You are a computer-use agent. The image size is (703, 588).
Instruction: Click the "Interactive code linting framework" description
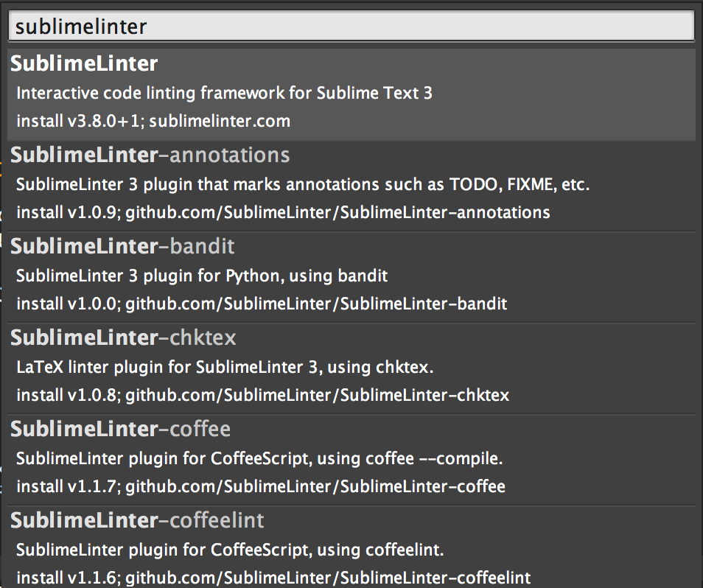(x=224, y=93)
